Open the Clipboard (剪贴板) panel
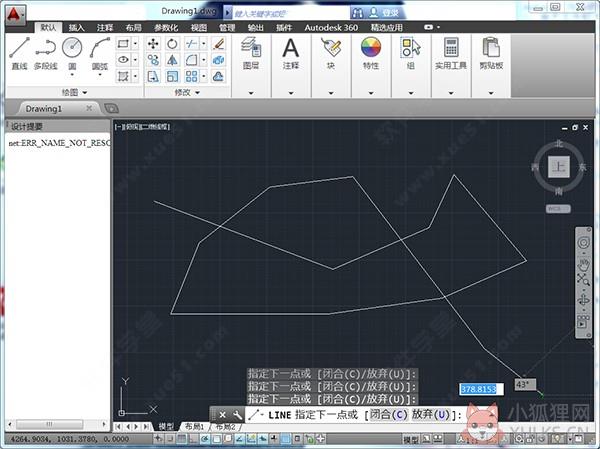The width and height of the screenshot is (600, 449). [491, 53]
